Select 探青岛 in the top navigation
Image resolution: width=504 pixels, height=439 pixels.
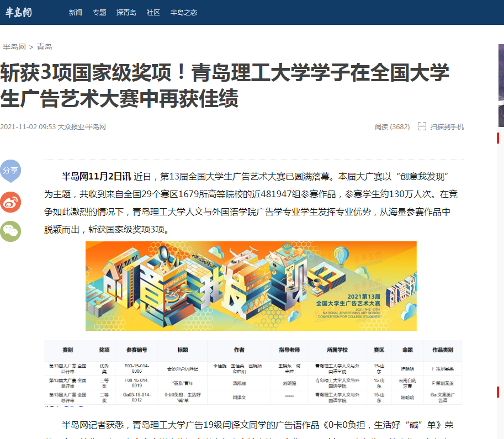[x=126, y=13]
